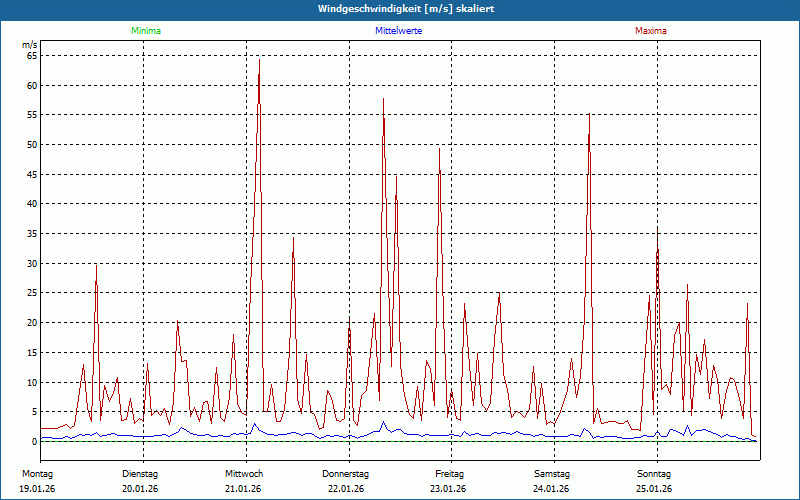Screen dimensions: 800x500
Task: Click the date 19.01.26 on the x-axis
Action: pyautogui.click(x=36, y=489)
